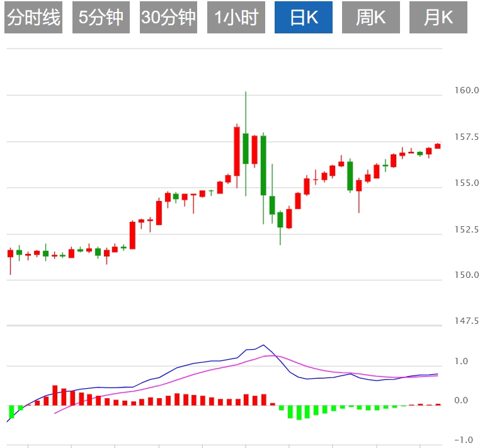
Task: Click the MACD -1.0 axis label
Action: tap(464, 440)
